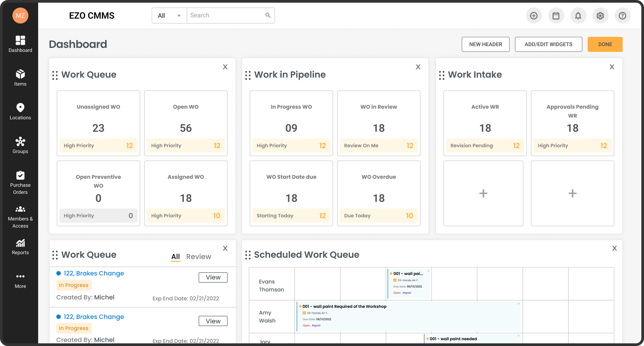The image size is (644, 346).
Task: Open the Unassigned WO card
Action: pyautogui.click(x=98, y=123)
